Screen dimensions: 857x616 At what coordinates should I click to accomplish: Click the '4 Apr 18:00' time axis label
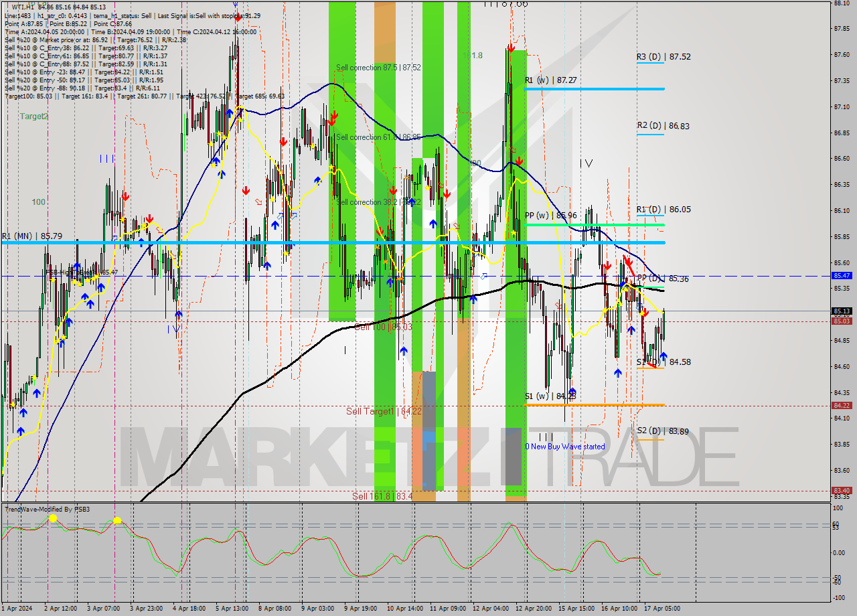(189, 609)
